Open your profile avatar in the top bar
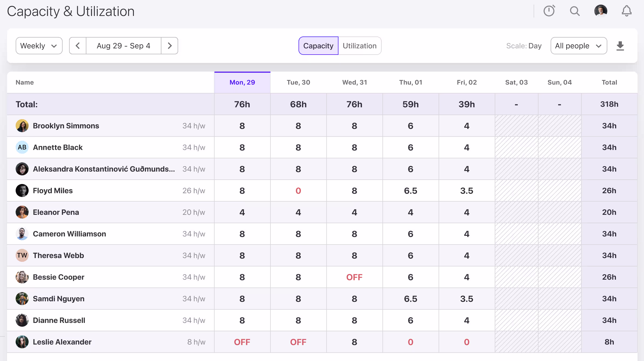The image size is (644, 361). [x=601, y=11]
